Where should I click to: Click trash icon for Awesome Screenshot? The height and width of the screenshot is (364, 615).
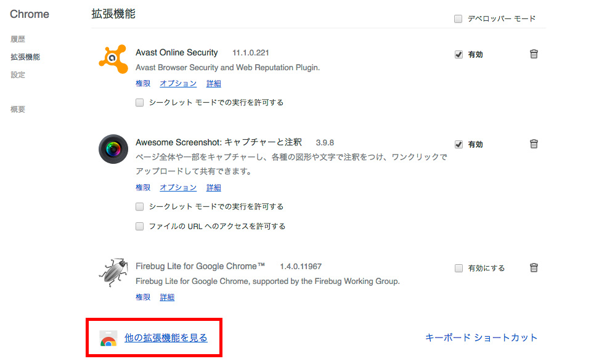tap(534, 144)
